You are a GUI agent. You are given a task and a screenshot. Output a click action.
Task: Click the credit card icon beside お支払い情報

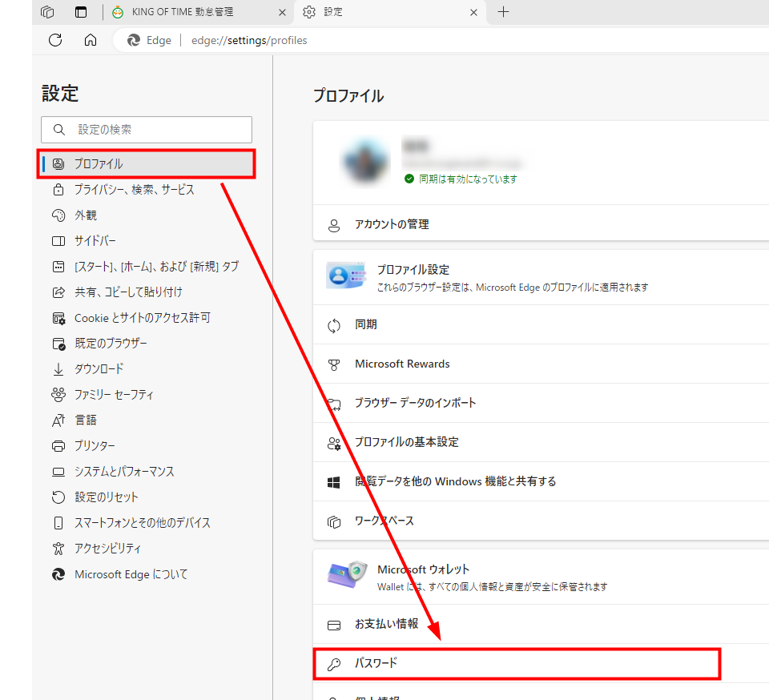[x=334, y=626]
